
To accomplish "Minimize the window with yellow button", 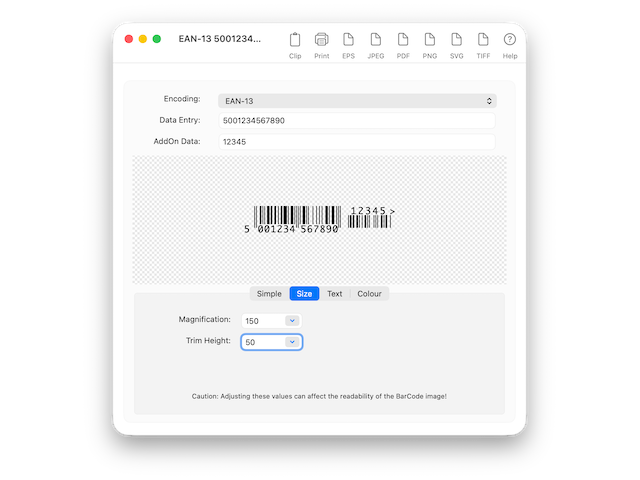I will coord(143,39).
